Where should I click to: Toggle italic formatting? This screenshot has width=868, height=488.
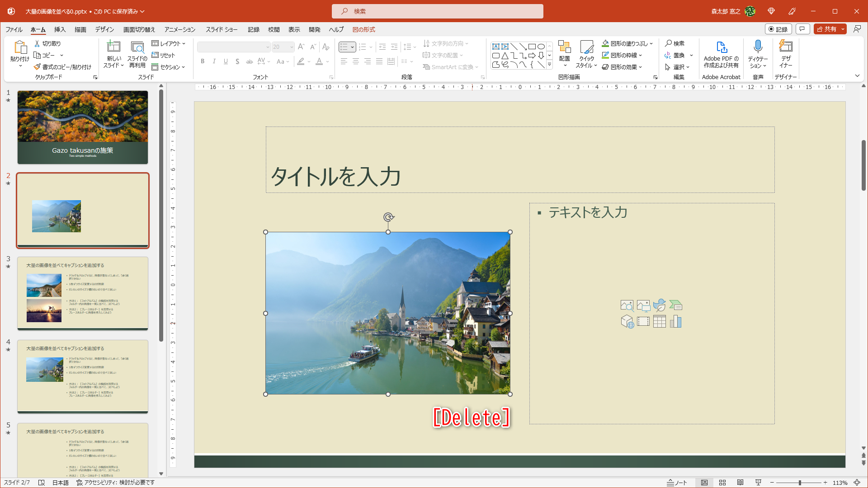(x=214, y=61)
